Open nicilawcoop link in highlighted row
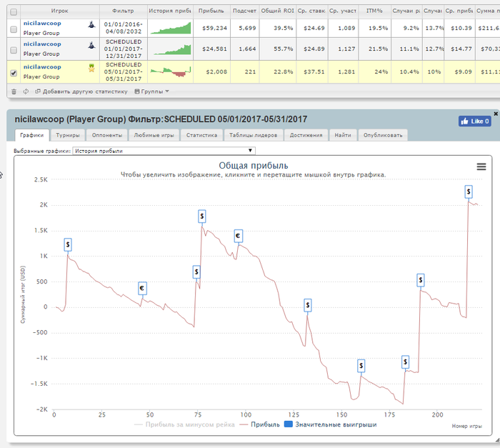Viewport: 500px width, 448px height. click(42, 67)
